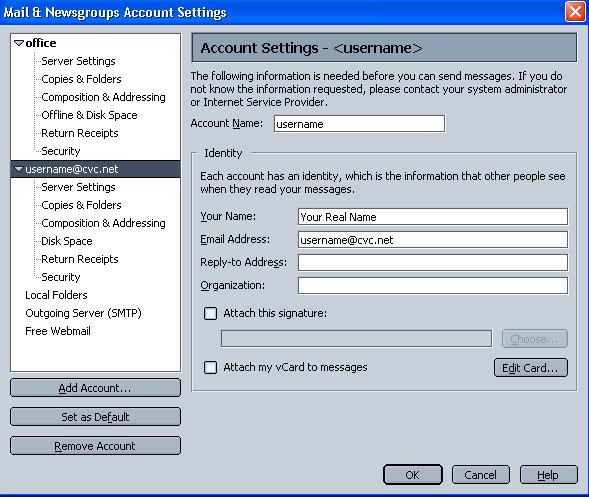Image resolution: width=589 pixels, height=498 pixels.
Task: Open Copies & Folders under username@cvc.net
Action: (81, 205)
